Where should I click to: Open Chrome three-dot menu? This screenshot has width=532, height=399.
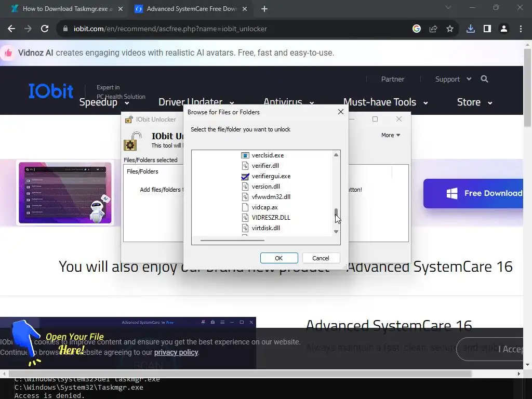[x=521, y=29]
